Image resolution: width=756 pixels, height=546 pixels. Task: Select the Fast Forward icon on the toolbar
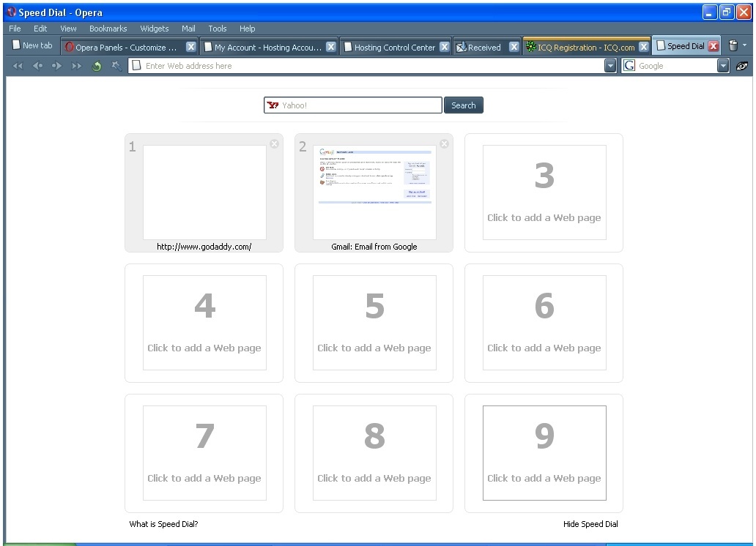[76, 65]
